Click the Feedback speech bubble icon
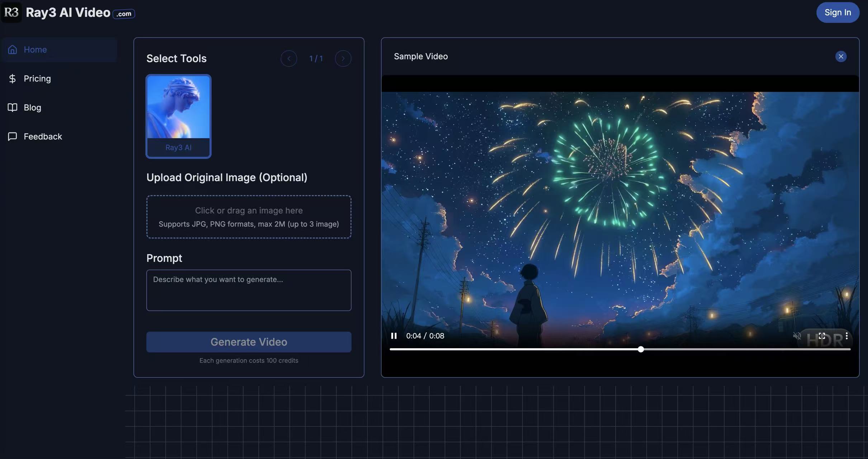The image size is (868, 459). point(13,137)
